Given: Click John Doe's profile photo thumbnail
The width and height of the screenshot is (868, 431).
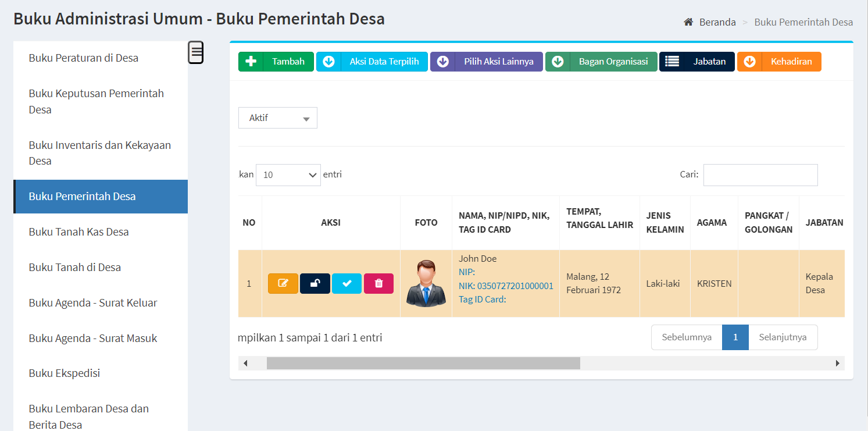Looking at the screenshot, I should click(x=426, y=283).
